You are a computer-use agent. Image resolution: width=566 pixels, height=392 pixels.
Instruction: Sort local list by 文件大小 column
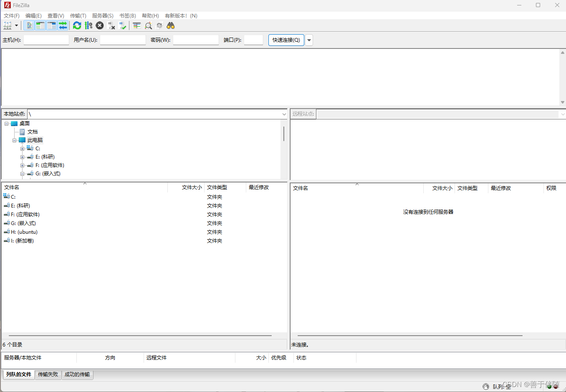(x=186, y=187)
